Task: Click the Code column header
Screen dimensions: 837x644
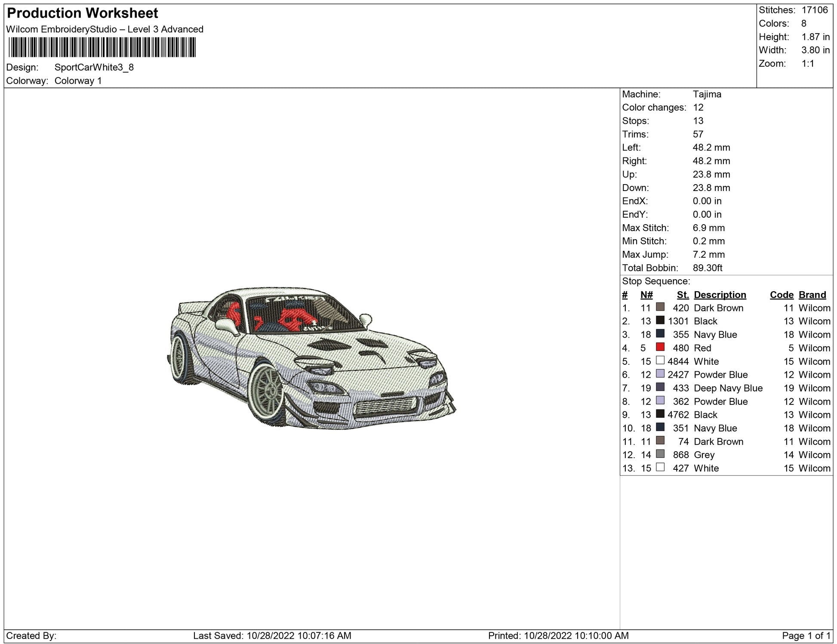Action: pos(781,295)
